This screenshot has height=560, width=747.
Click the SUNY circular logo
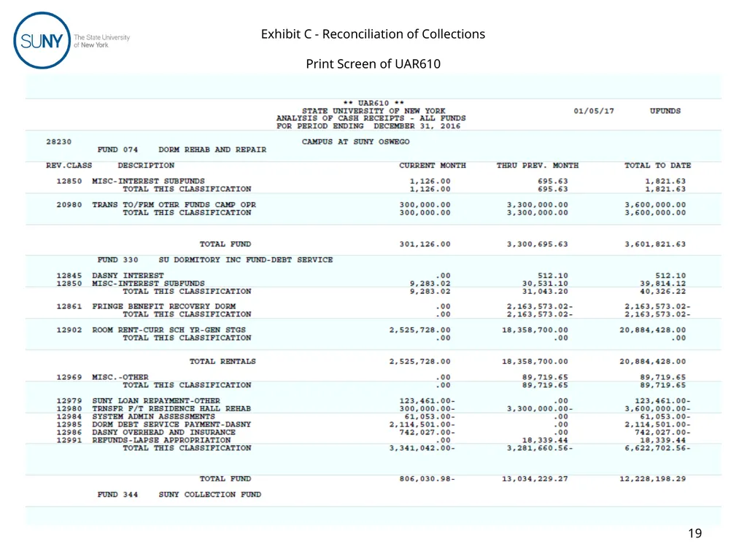(x=42, y=41)
